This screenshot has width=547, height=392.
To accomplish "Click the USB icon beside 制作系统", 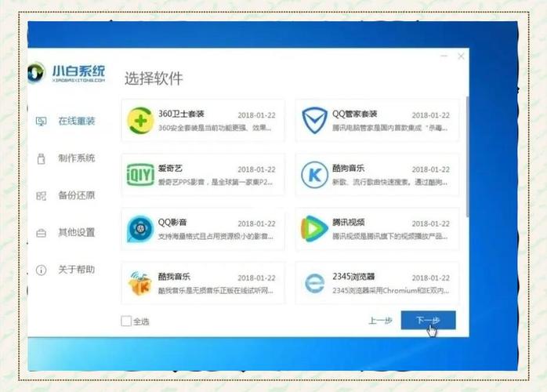I will [41, 159].
